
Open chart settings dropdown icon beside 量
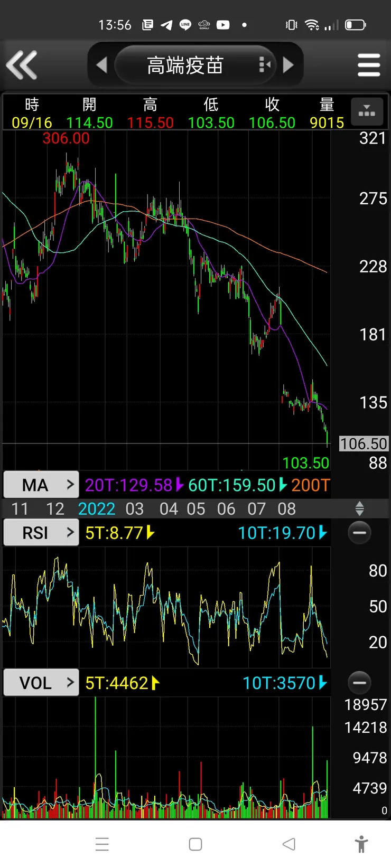pos(367,111)
